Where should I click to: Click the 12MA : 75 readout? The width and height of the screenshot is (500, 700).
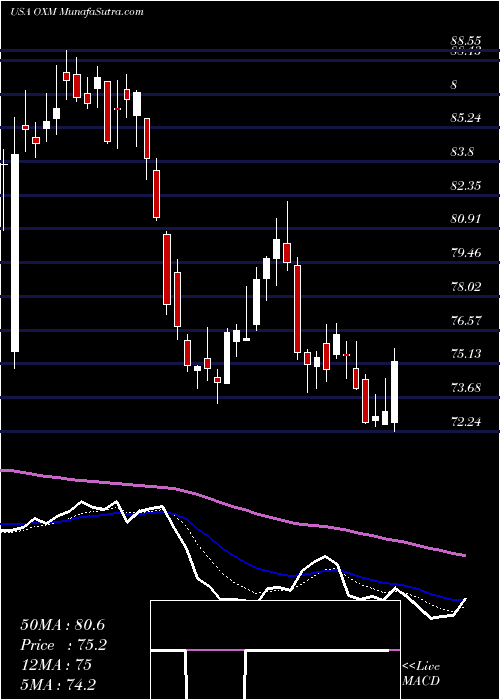pyautogui.click(x=56, y=665)
